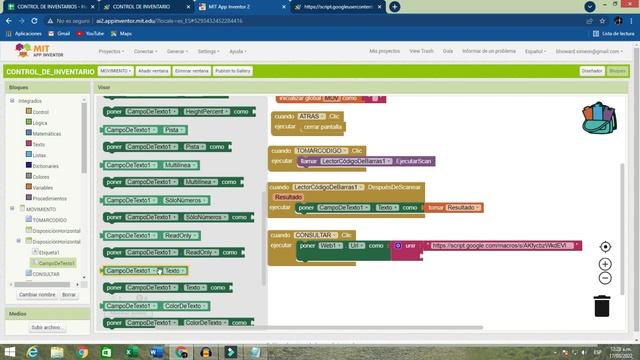Click the Cambiar nombre button
The width and height of the screenshot is (640, 360).
(x=37, y=295)
